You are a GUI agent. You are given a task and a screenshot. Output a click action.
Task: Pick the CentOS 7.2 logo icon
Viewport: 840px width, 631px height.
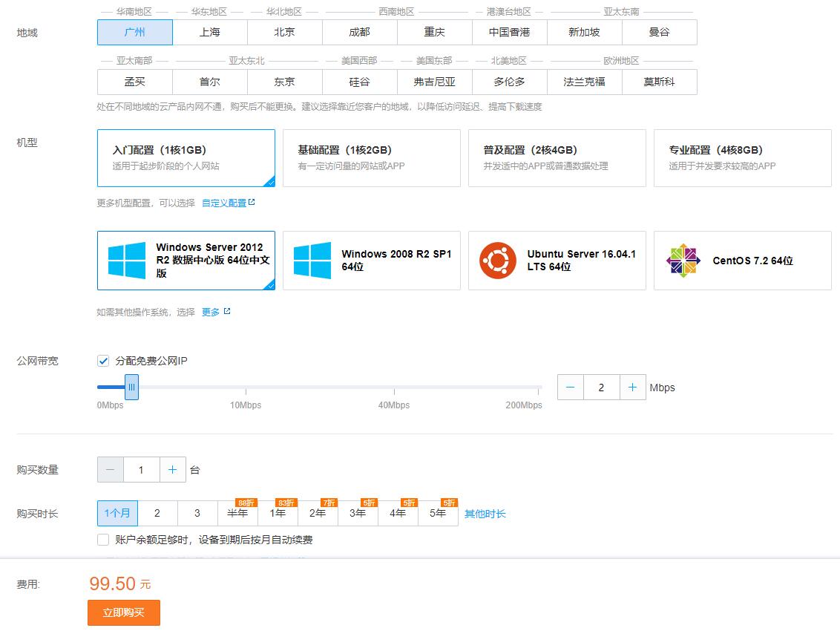(x=683, y=261)
